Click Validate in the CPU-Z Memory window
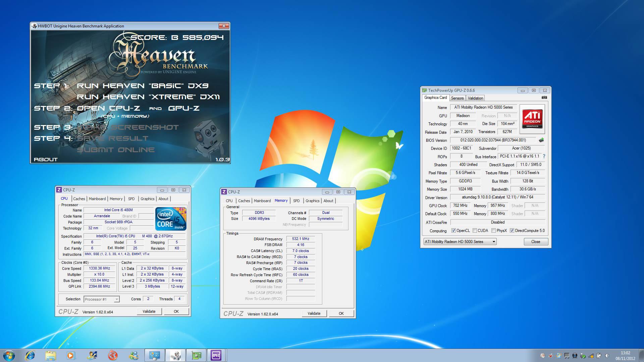Screen dimensions: 644x362 pyautogui.click(x=314, y=313)
